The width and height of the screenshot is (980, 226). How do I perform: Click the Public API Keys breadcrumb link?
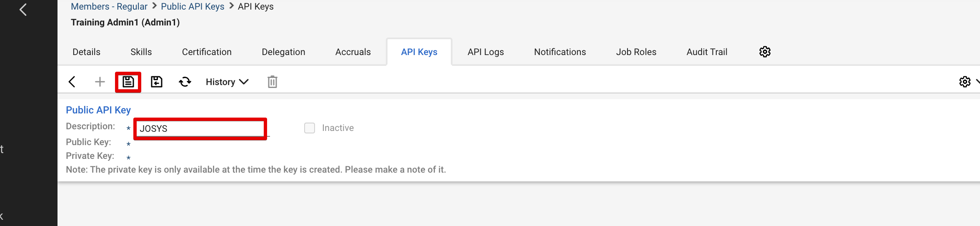(192, 7)
